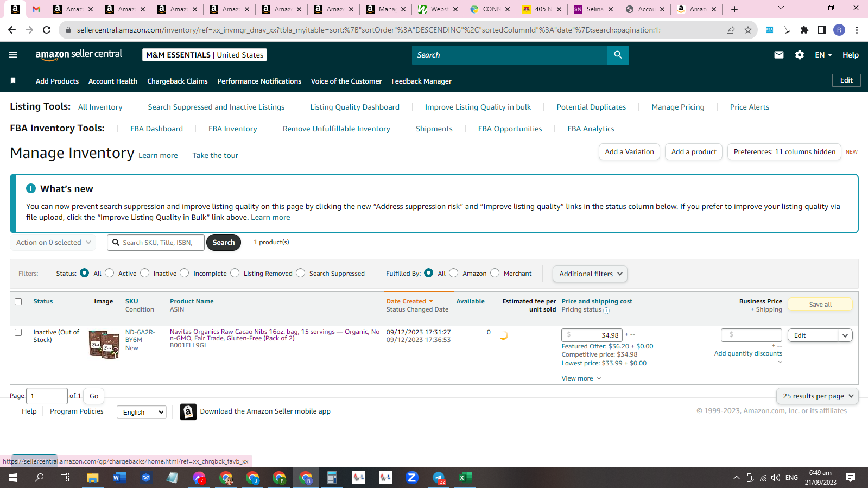The width and height of the screenshot is (868, 488).
Task: Expand Add quantity discounts chevron
Action: 780,362
